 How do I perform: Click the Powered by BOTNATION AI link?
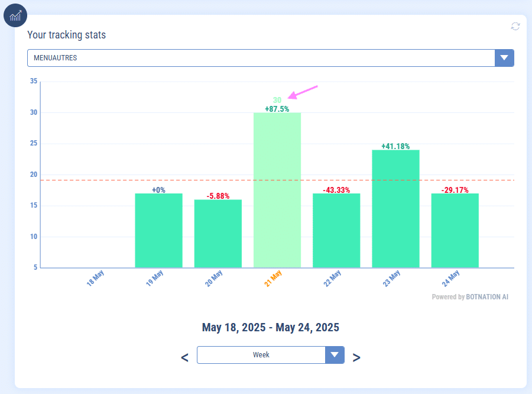(470, 297)
